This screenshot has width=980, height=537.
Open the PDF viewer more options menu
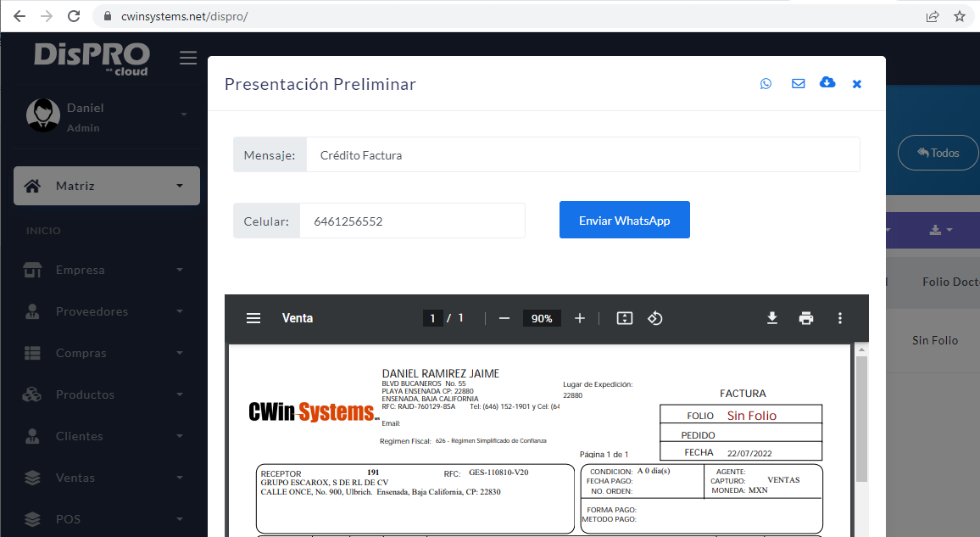coord(839,318)
